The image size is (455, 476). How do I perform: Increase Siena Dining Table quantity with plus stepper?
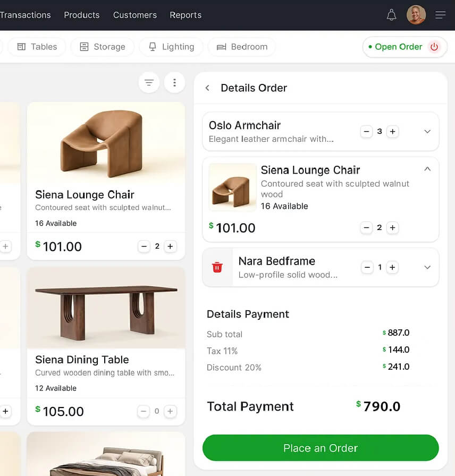click(x=170, y=411)
